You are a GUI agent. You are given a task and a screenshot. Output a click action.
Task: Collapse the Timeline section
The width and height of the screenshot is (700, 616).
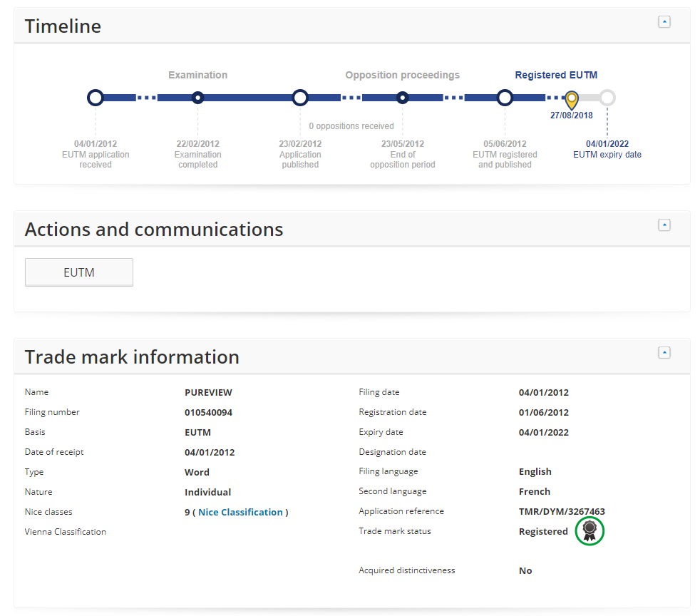point(664,22)
